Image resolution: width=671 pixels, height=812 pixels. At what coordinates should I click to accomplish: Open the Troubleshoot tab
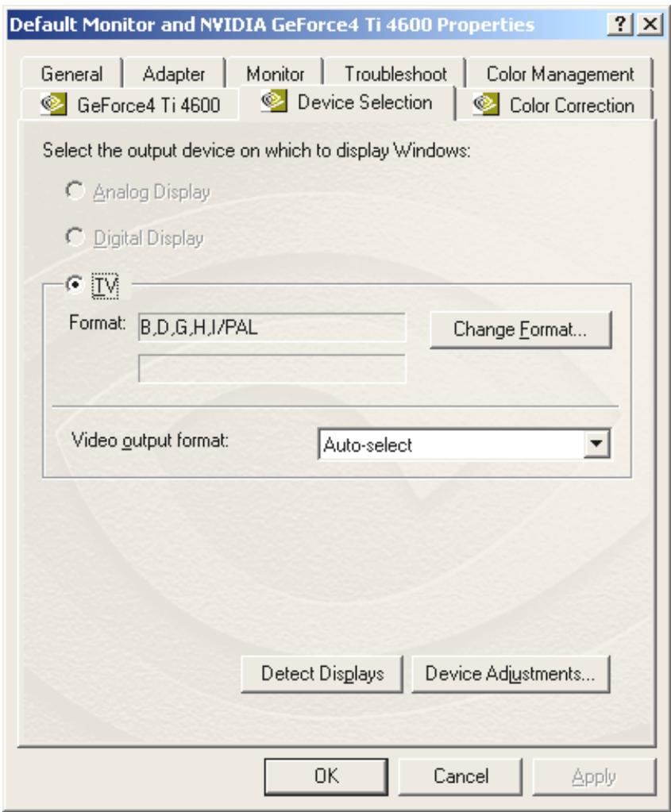pyautogui.click(x=395, y=74)
